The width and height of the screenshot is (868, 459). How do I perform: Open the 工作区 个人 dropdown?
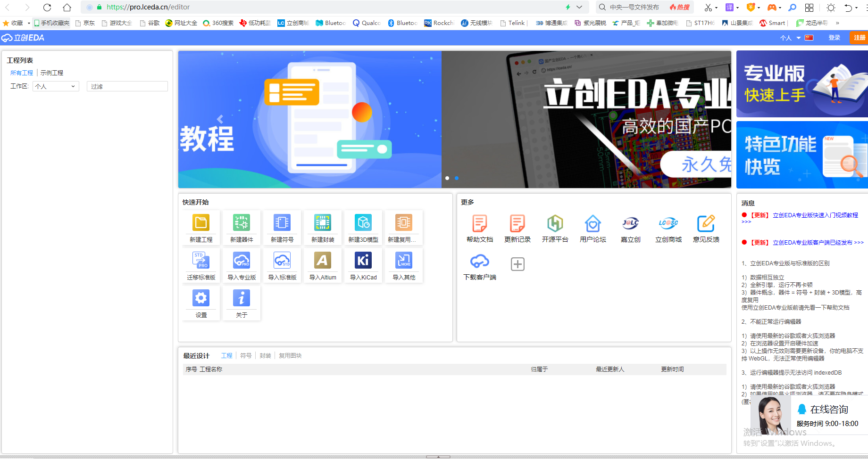tap(55, 86)
